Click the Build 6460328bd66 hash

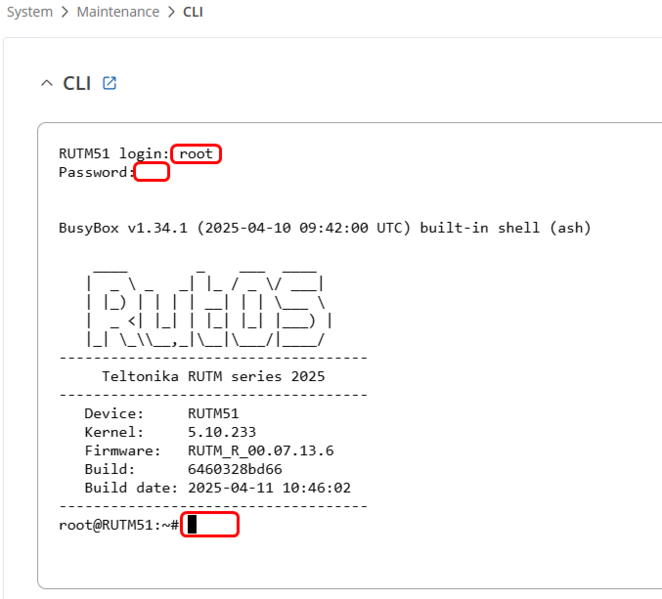(235, 469)
